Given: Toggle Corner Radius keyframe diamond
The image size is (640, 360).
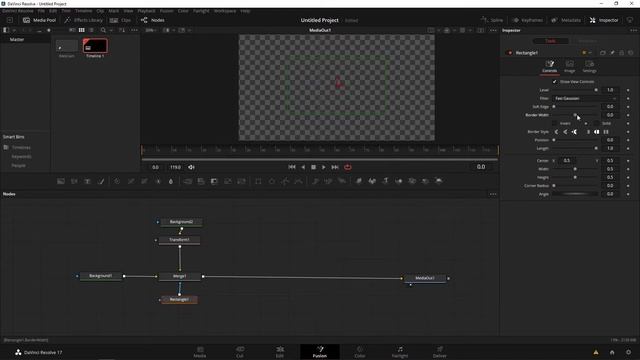Looking at the screenshot, I should click(628, 186).
